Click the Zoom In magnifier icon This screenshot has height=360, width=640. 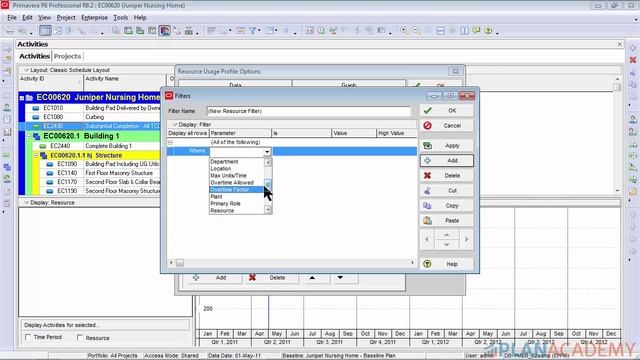click(x=404, y=31)
